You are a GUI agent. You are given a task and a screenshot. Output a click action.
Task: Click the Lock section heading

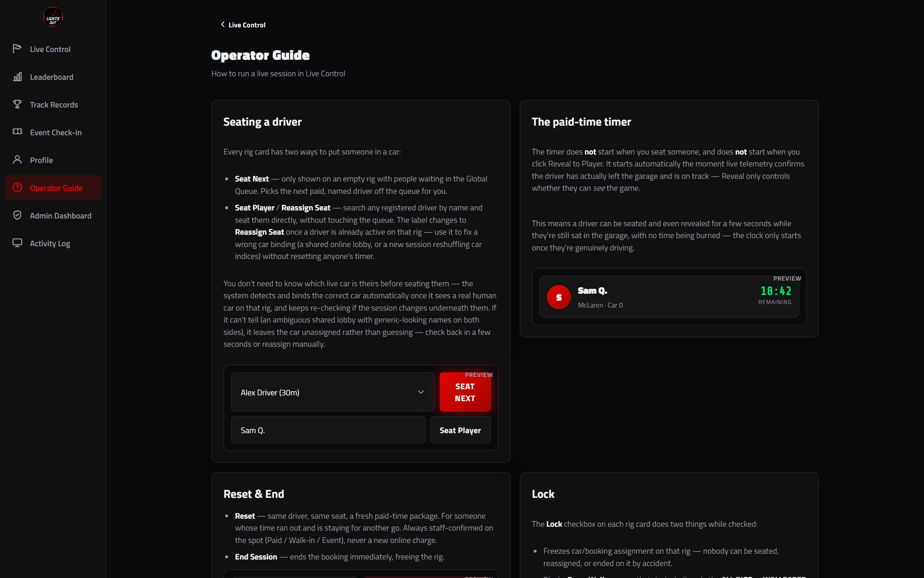click(543, 494)
